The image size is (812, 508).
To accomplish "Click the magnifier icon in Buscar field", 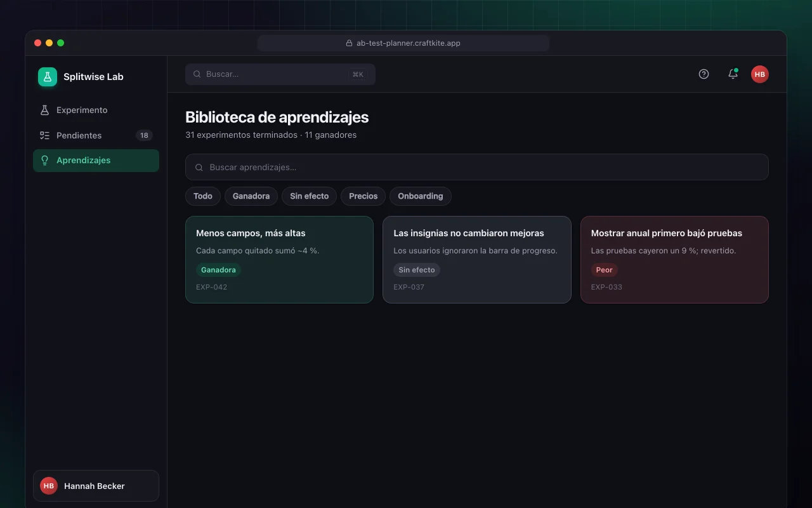I will (x=197, y=74).
